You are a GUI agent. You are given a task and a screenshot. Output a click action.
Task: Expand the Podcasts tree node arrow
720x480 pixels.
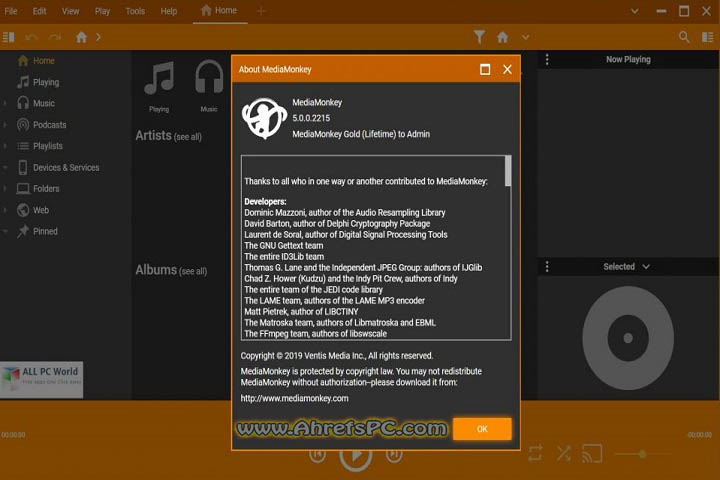[x=5, y=124]
